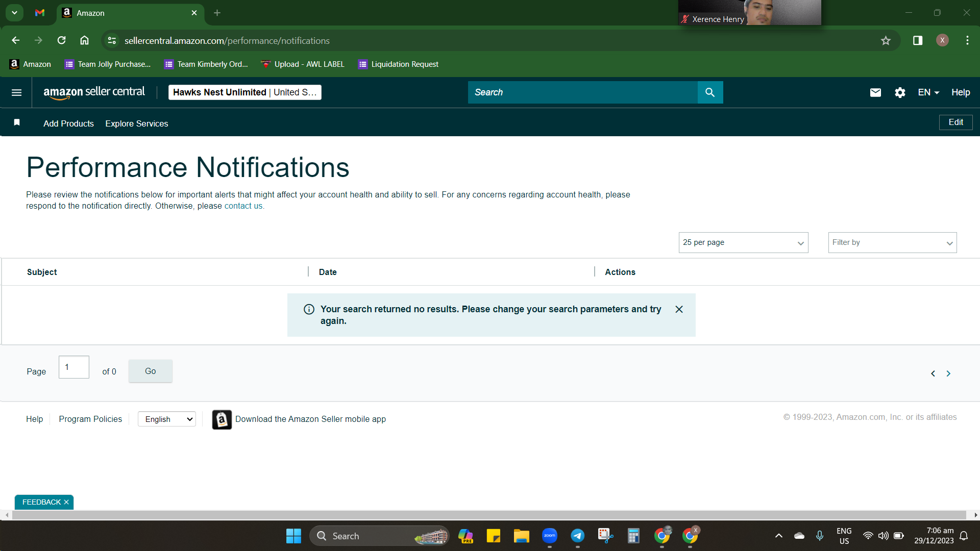Open the footer Help link

coord(34,419)
